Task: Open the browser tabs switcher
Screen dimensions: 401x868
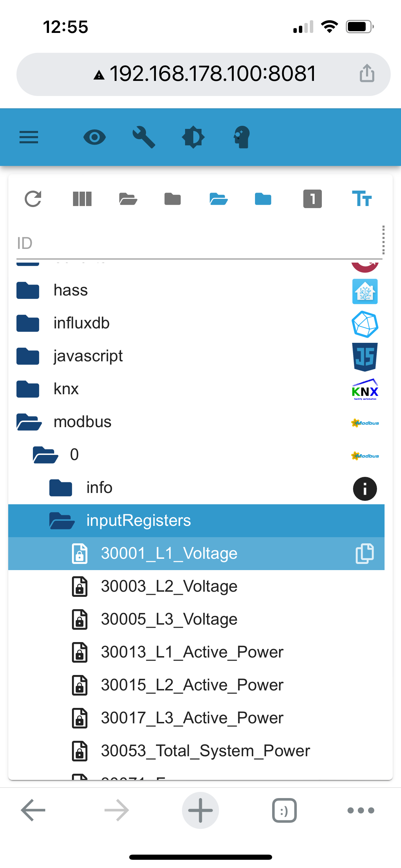Action: point(284,810)
